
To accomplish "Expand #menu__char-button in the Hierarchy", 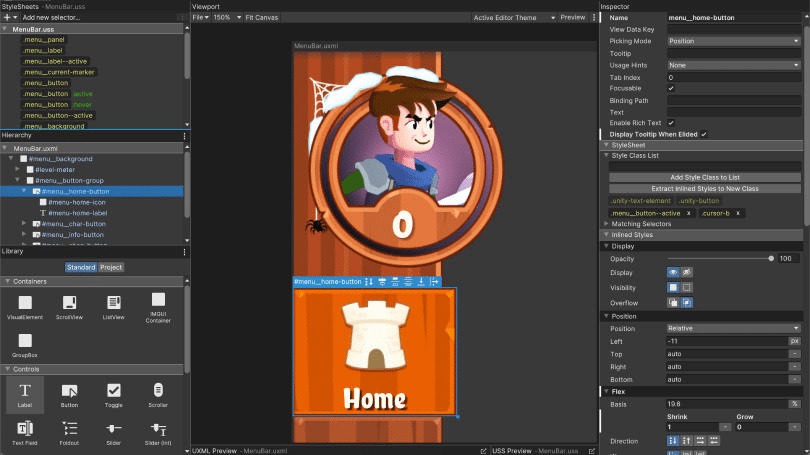I will click(25, 224).
